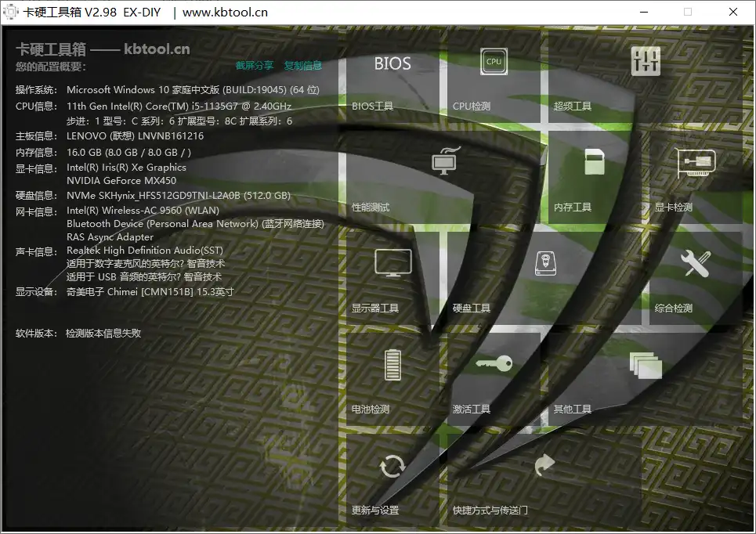Screen dimensions: 756x534
Task: Open the 快捷方式与传送门 arrow icon
Action: click(x=544, y=464)
